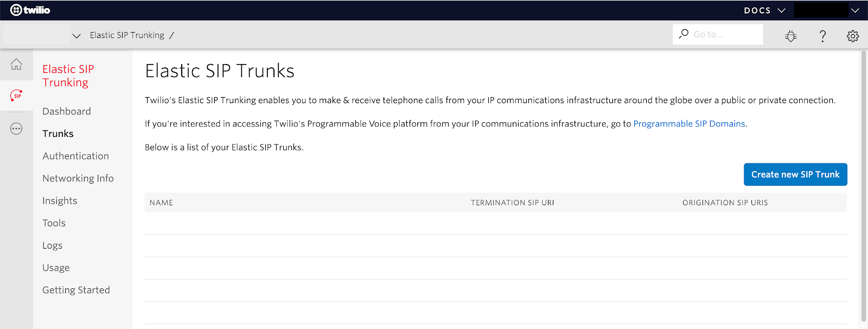Screen dimensions: 868x329
Task: Click Elastic SIP Trunking breadcrumb
Action: click(127, 35)
